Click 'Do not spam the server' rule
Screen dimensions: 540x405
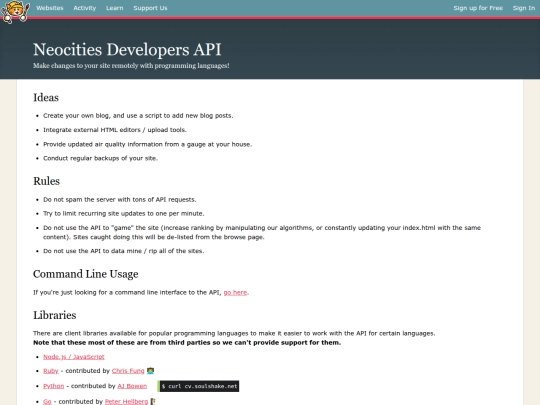120,200
